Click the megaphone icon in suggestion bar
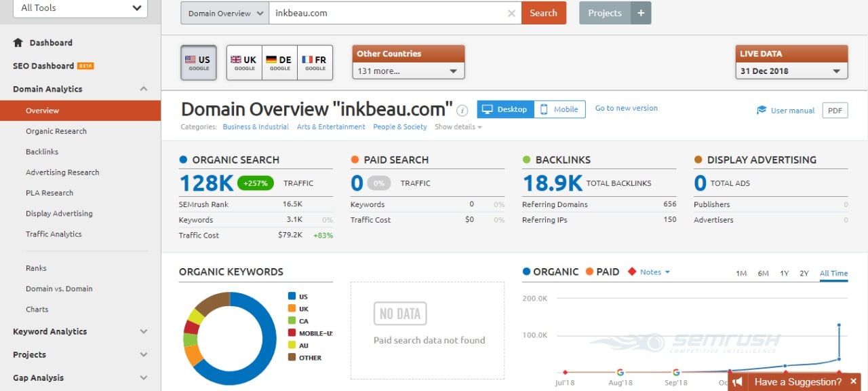The height and width of the screenshot is (391, 868). click(x=738, y=382)
